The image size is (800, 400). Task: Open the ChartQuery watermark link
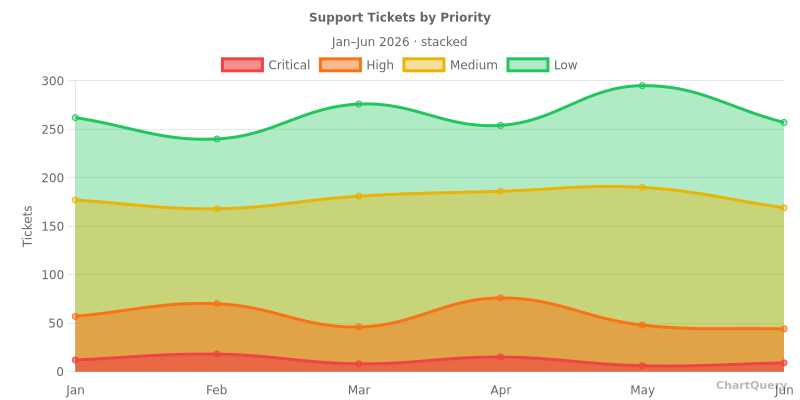click(751, 385)
